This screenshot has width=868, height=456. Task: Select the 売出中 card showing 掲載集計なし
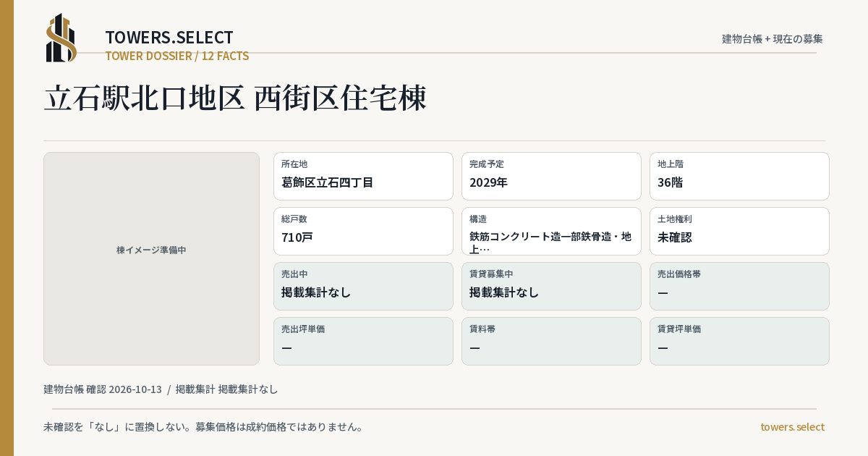click(363, 286)
